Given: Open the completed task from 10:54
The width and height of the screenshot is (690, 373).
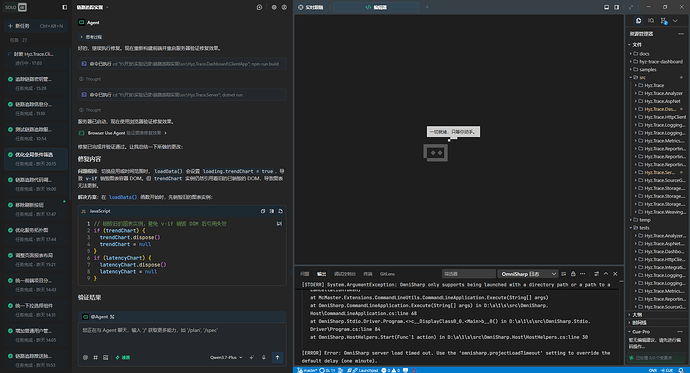Looking at the screenshot, I should pyautogui.click(x=36, y=134).
